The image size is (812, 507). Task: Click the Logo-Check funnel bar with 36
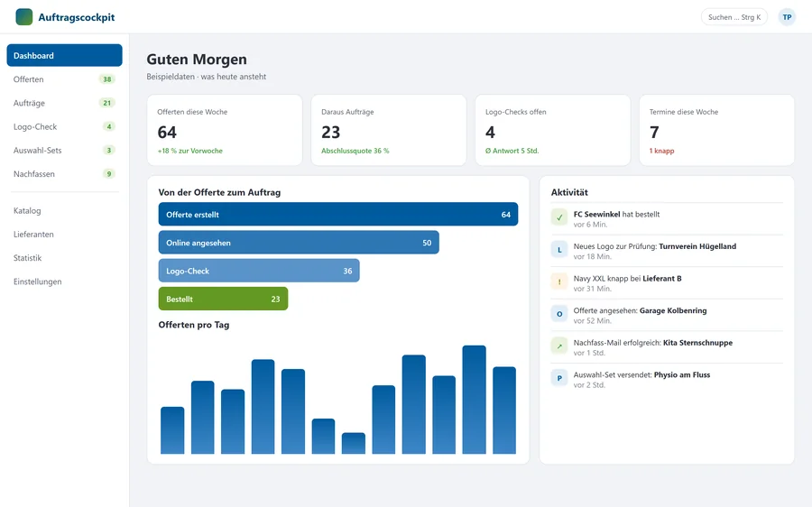(x=259, y=271)
